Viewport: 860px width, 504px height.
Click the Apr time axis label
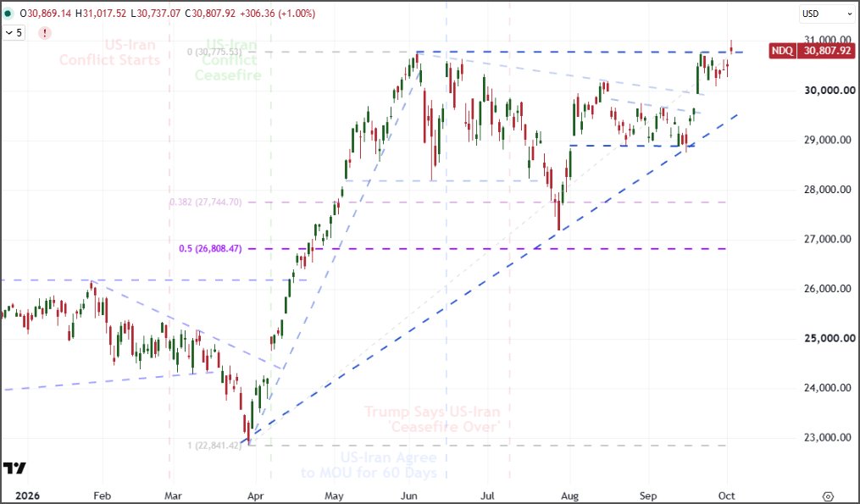click(x=256, y=496)
